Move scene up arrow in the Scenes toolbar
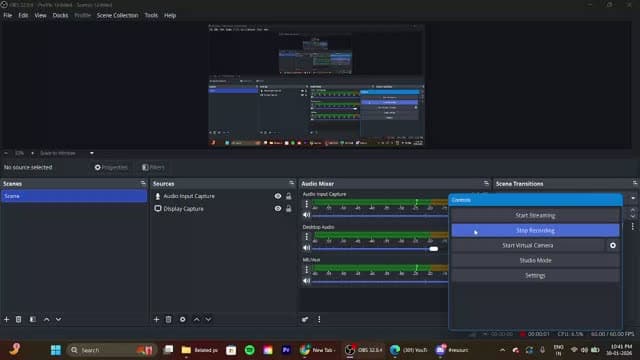The image size is (640, 360). click(47, 319)
